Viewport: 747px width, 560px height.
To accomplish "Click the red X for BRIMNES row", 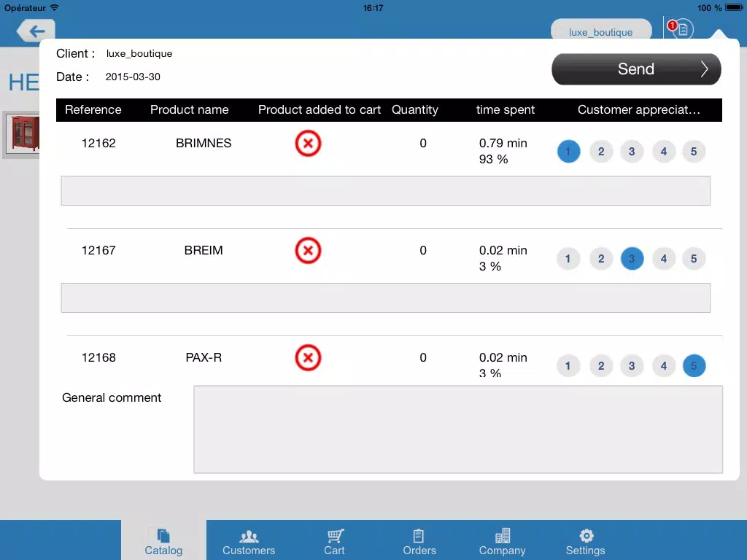I will [x=308, y=143].
